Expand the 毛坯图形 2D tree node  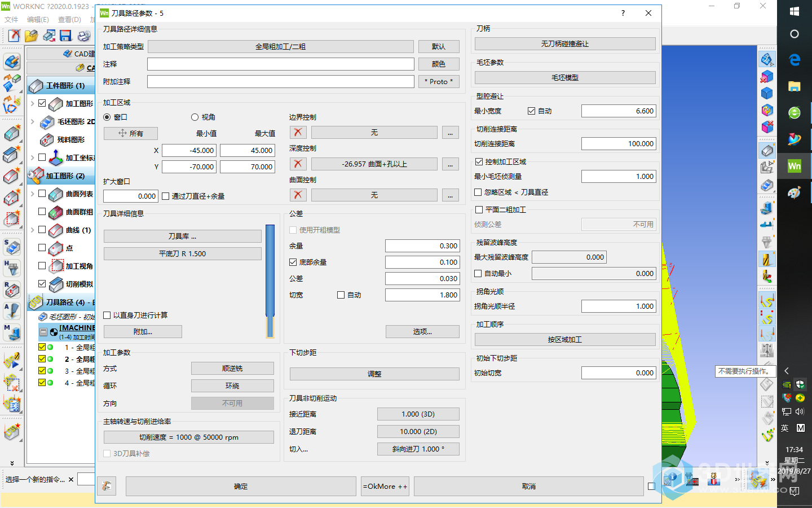point(32,121)
